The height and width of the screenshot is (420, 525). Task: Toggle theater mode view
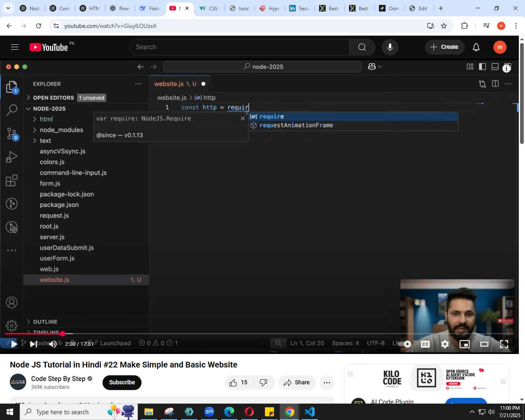click(484, 344)
